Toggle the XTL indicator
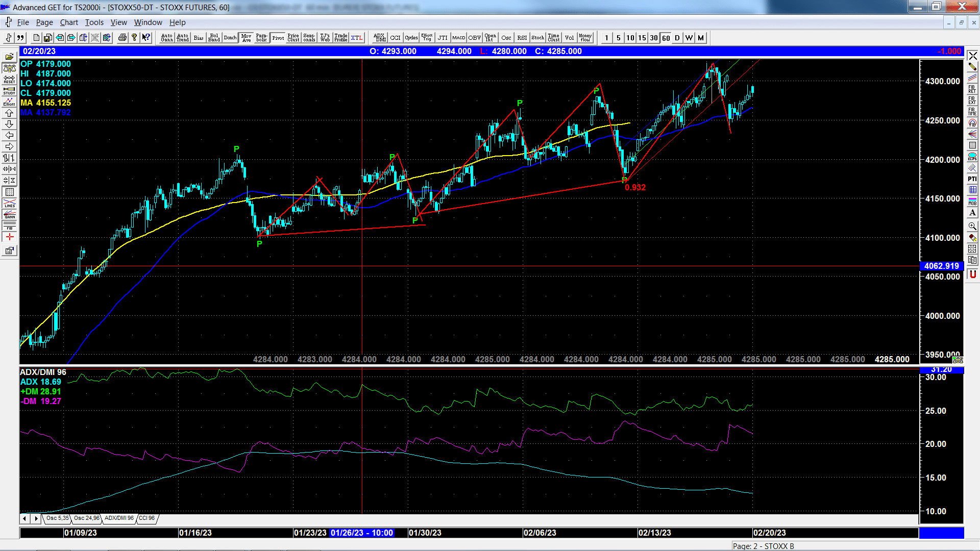Viewport: 980px width, 551px height. [x=357, y=38]
